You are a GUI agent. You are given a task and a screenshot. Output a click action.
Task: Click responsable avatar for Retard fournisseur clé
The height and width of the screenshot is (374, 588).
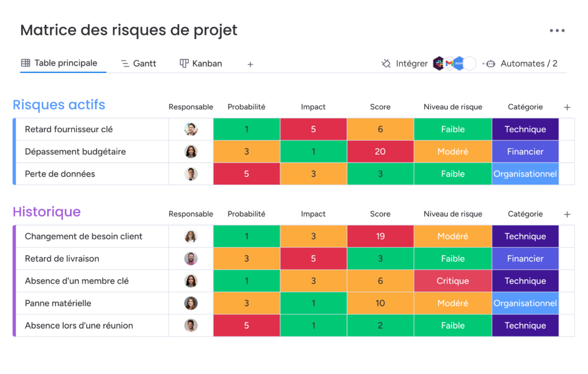[x=191, y=129]
